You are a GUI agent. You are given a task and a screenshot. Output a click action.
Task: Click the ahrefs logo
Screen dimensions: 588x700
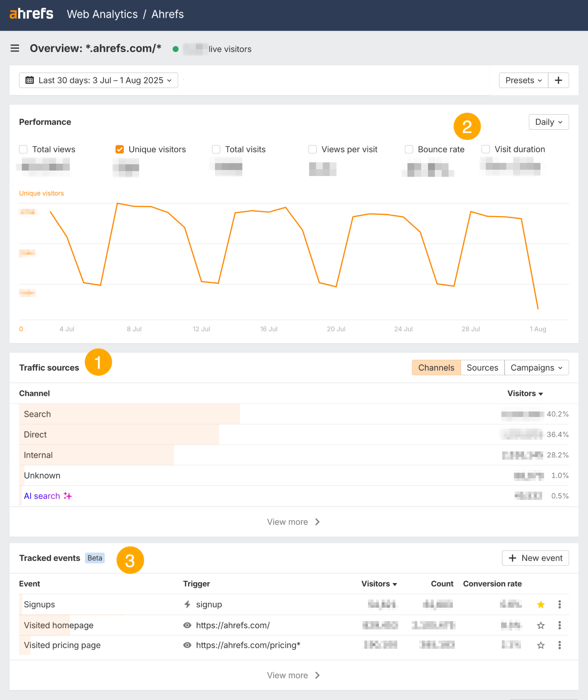click(x=31, y=14)
